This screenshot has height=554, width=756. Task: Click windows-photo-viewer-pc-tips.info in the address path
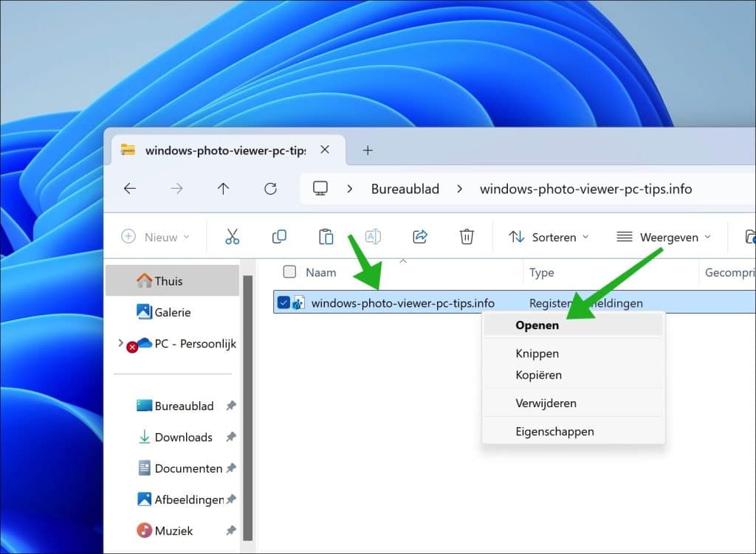[585, 189]
